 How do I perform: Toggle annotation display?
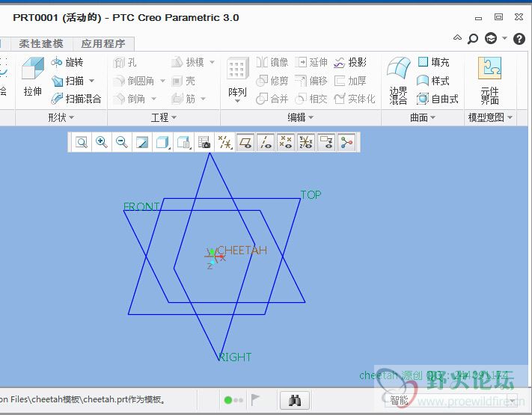point(326,142)
